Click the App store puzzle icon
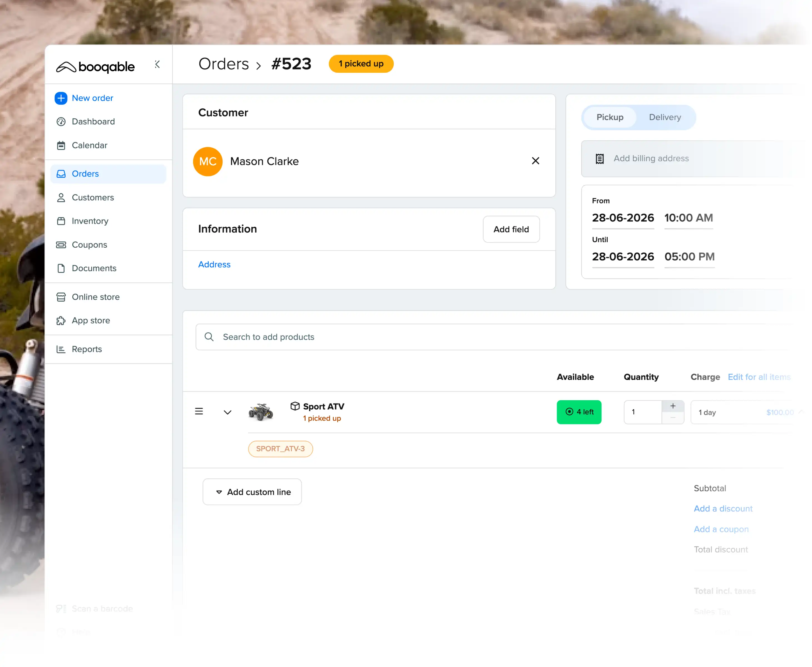This screenshot has width=812, height=667. click(61, 320)
